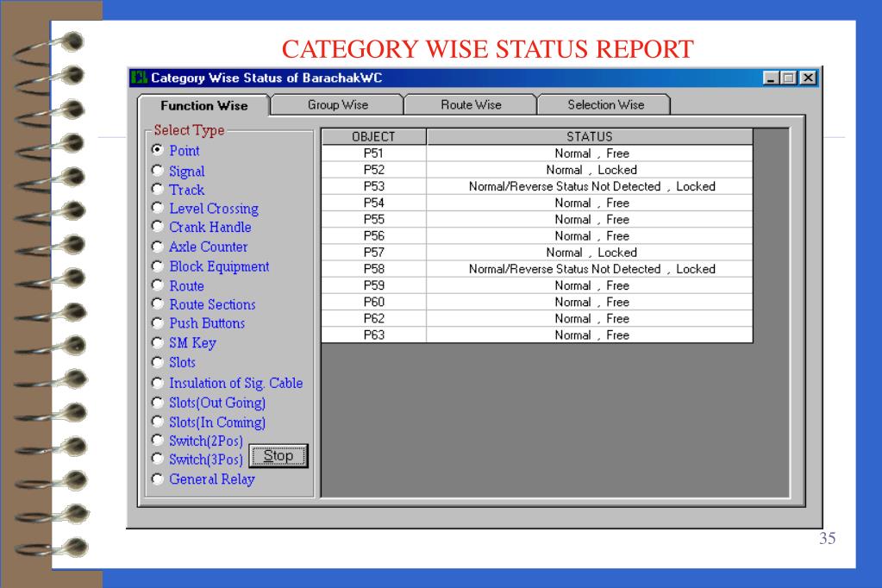
Task: Click the 'Normal , Locked' status of P57
Action: [x=591, y=252]
